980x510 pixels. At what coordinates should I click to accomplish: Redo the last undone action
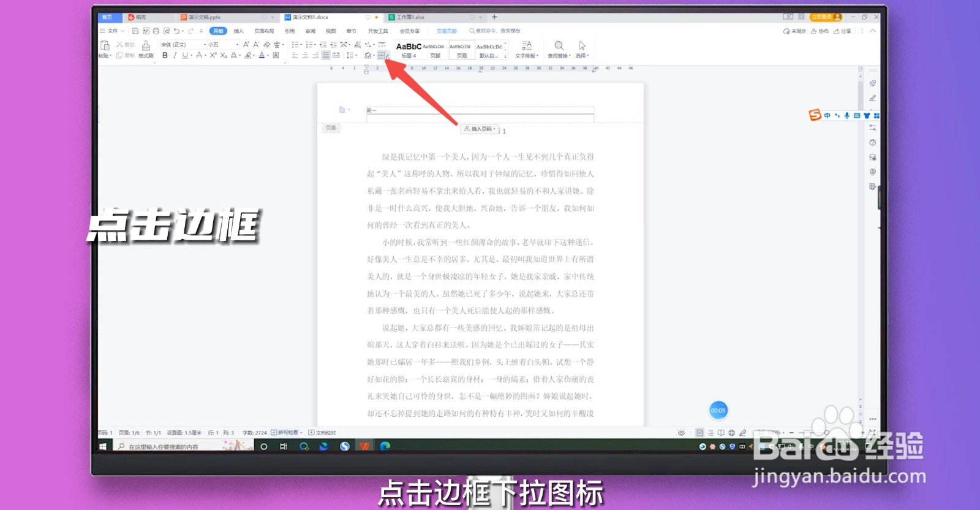pyautogui.click(x=191, y=31)
